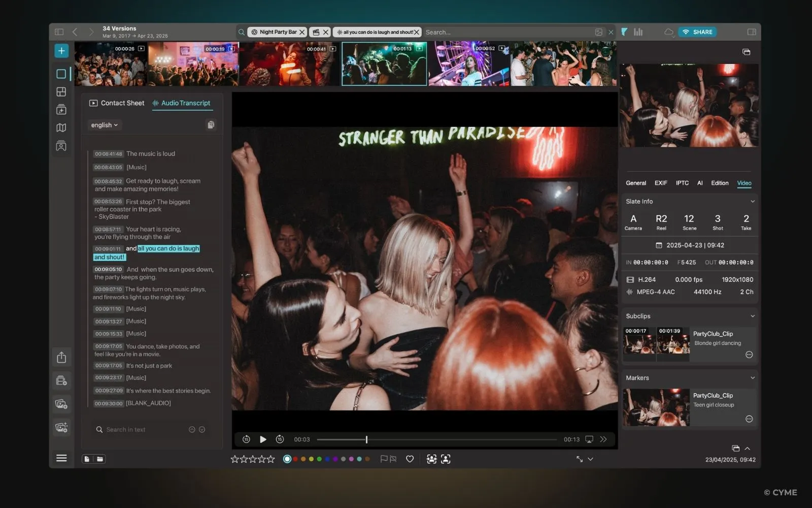Toggle the right inspector panel
This screenshot has height=508, width=812.
[752, 32]
